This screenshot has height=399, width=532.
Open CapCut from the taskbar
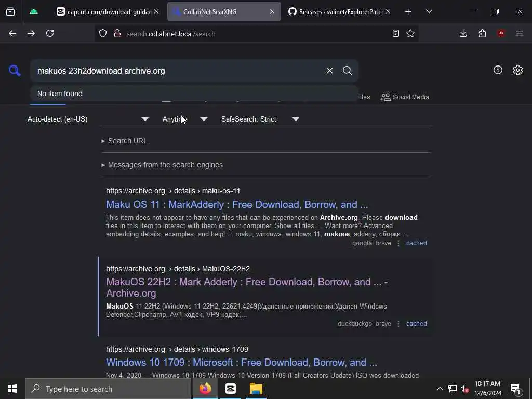pos(230,389)
